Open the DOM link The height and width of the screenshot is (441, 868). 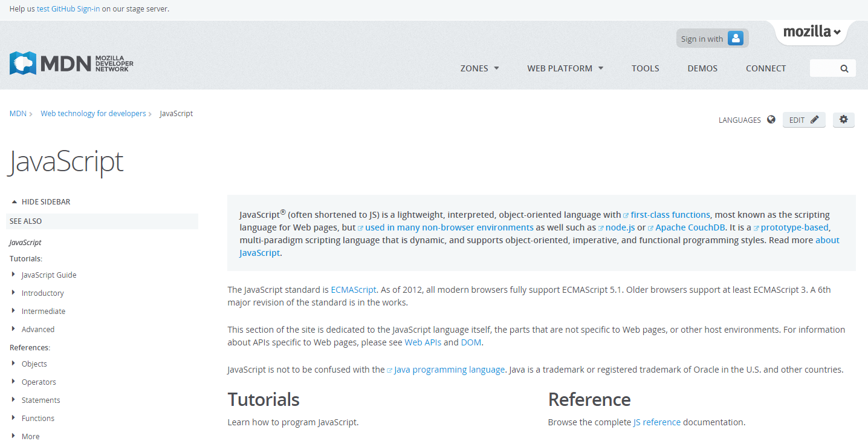pos(471,342)
